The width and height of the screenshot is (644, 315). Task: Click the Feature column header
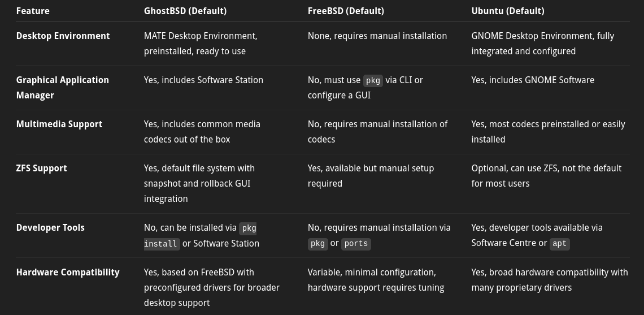tap(33, 11)
